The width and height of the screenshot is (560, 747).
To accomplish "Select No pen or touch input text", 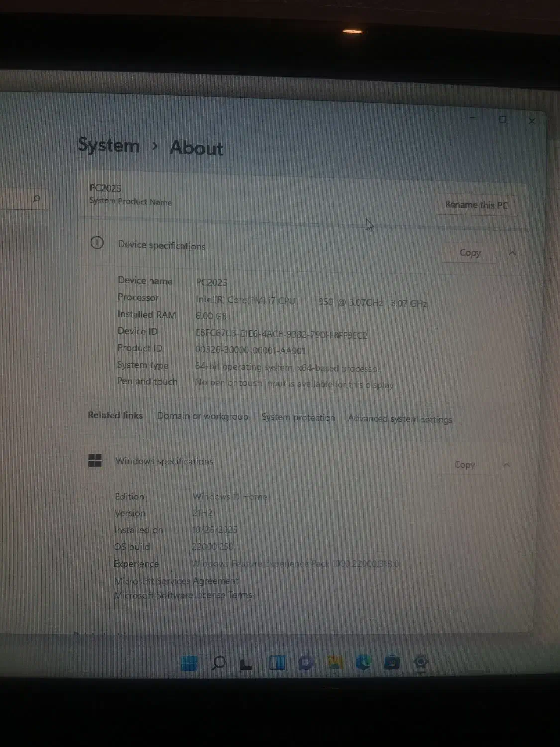I will click(x=294, y=383).
